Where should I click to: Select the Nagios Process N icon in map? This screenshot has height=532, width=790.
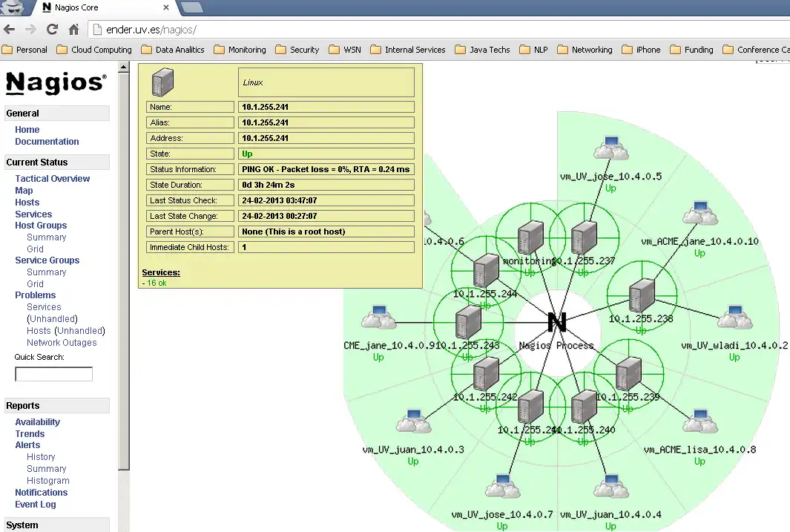(557, 323)
